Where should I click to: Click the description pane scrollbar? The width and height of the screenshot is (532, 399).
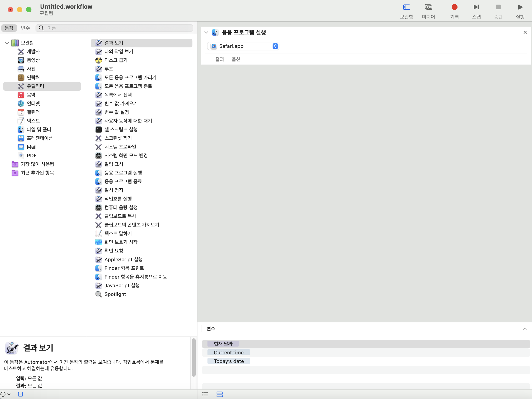click(x=194, y=358)
